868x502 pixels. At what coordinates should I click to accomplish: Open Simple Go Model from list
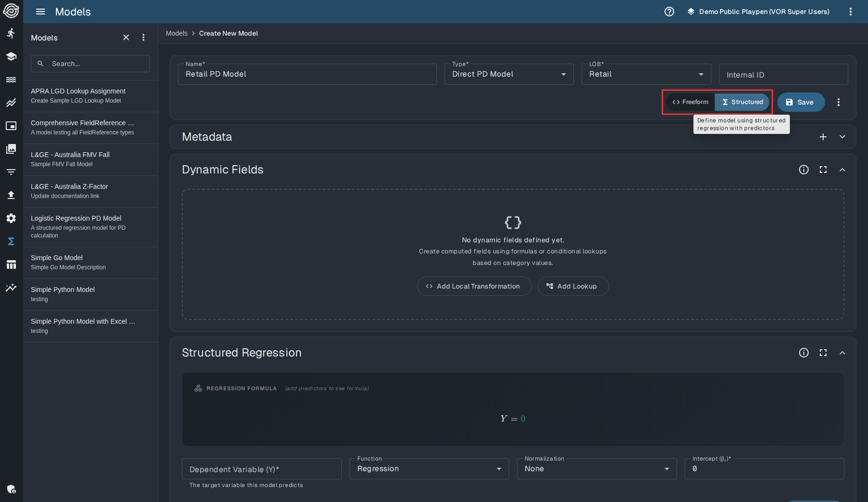[57, 258]
